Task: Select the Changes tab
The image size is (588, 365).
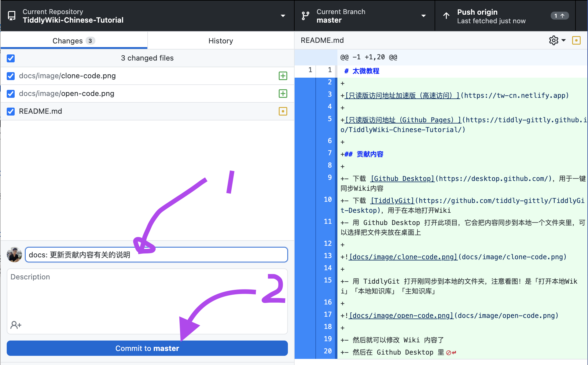Action: 73,40
